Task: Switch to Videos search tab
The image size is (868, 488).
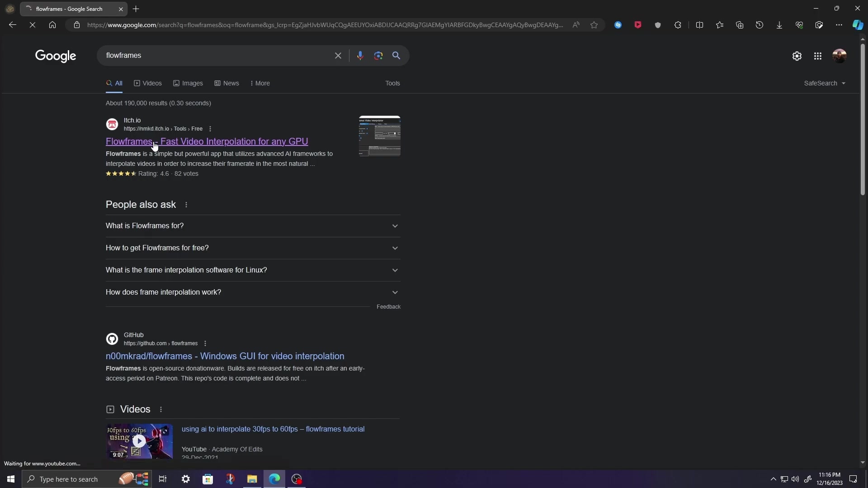Action: [x=148, y=83]
